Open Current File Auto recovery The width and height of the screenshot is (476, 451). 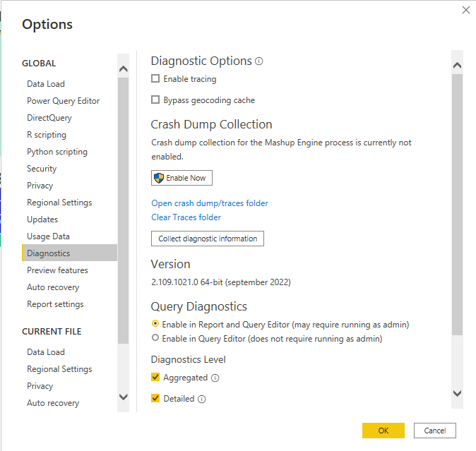pyautogui.click(x=53, y=403)
